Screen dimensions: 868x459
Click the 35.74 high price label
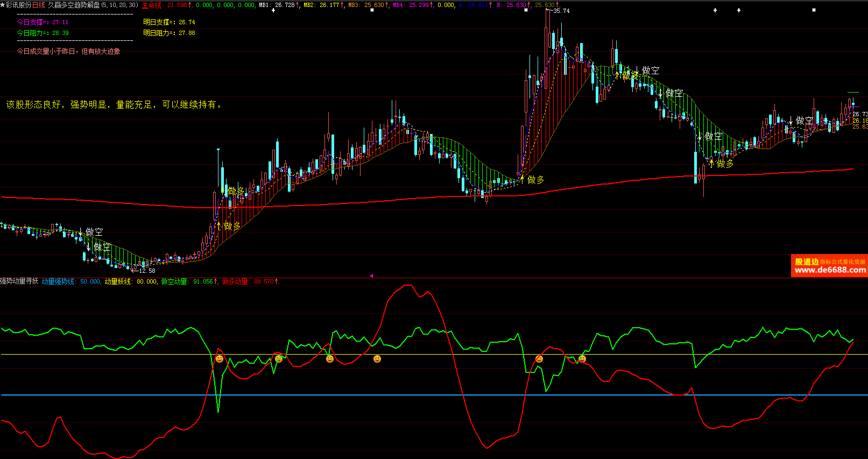point(561,11)
